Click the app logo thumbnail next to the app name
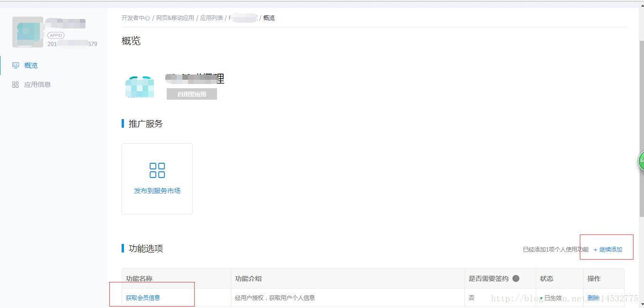 point(140,87)
